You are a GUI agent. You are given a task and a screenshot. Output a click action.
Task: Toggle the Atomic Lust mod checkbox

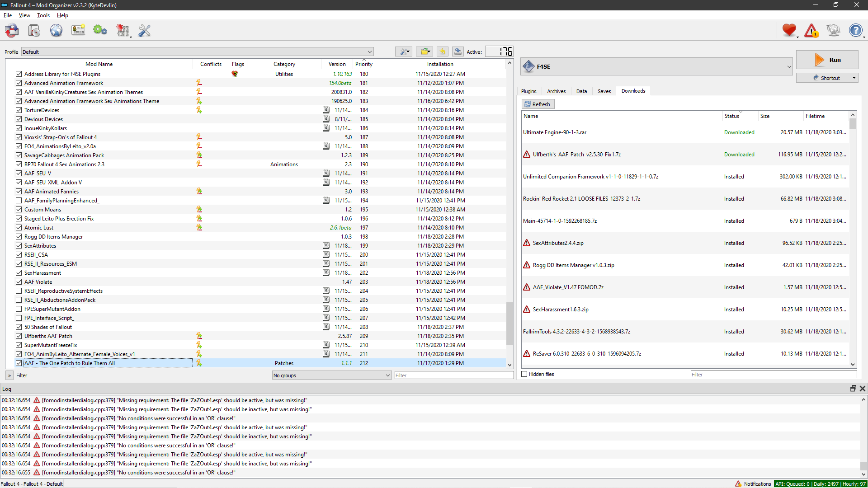pyautogui.click(x=19, y=228)
